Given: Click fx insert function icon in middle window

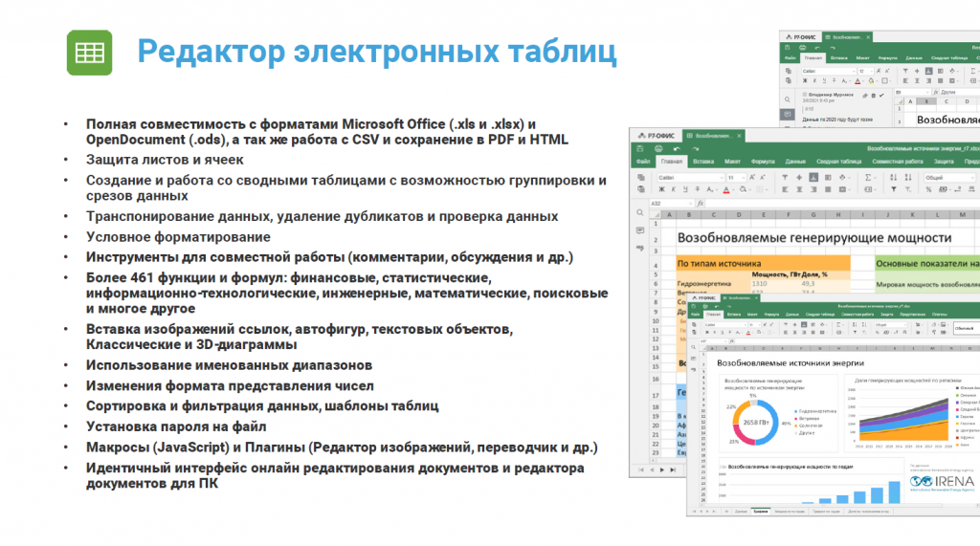Looking at the screenshot, I should pos(700,204).
